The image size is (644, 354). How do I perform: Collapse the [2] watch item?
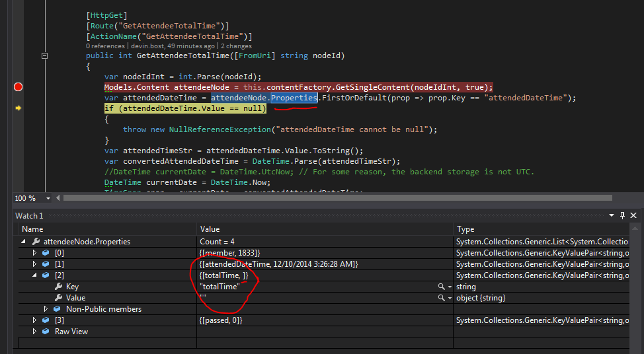coord(34,275)
